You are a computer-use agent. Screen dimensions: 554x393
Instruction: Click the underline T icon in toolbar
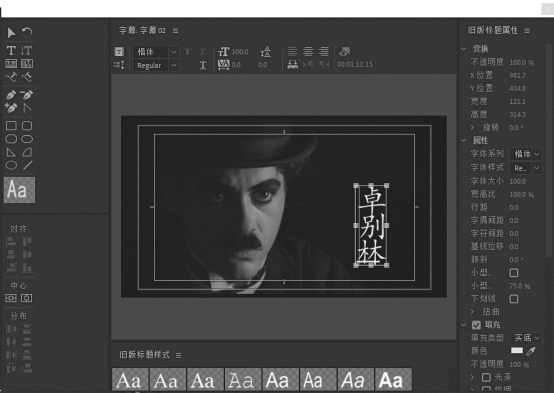click(203, 65)
